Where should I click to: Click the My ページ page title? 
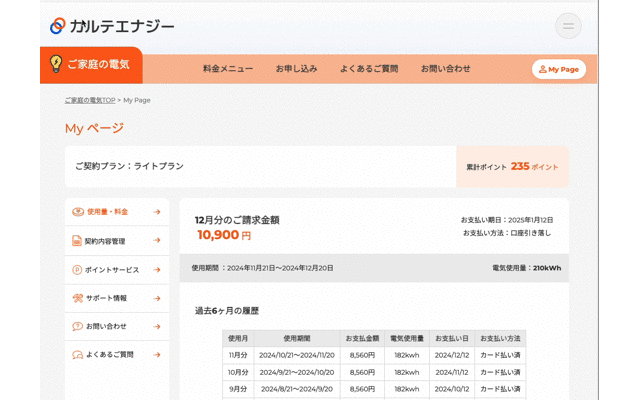tap(94, 128)
